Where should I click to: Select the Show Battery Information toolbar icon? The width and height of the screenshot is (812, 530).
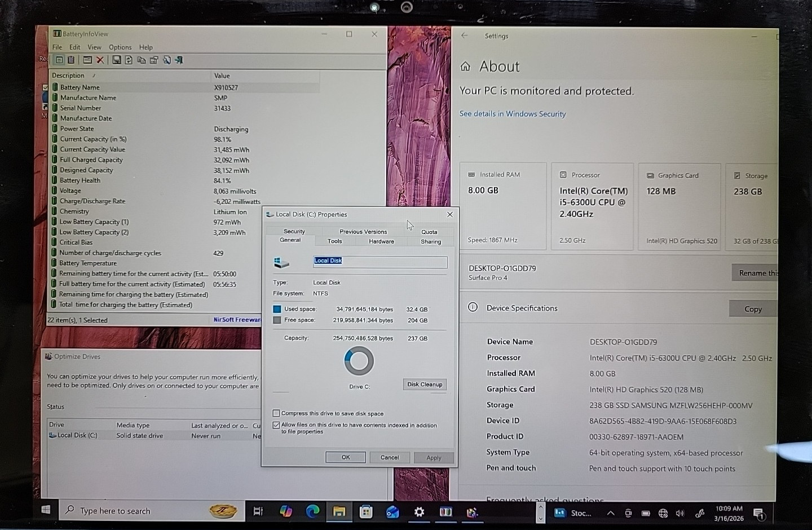tap(59, 60)
